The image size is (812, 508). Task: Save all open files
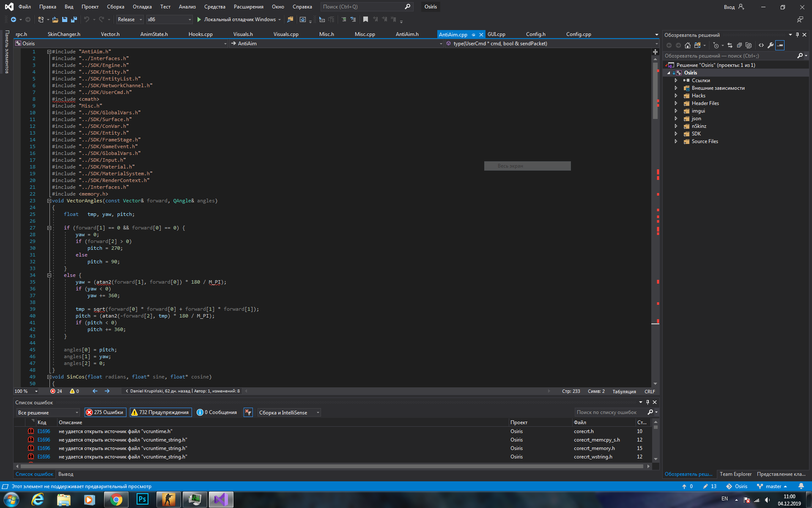[x=74, y=19]
